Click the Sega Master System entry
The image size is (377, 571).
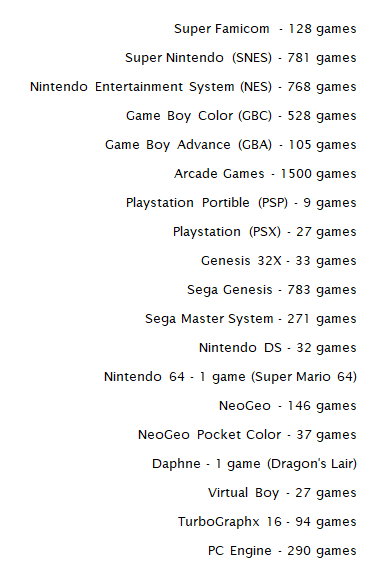[x=251, y=319]
